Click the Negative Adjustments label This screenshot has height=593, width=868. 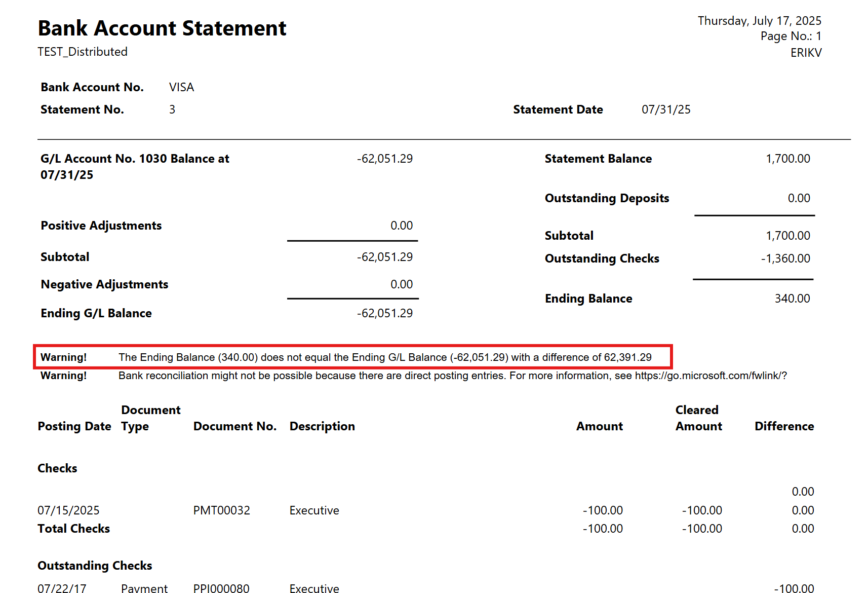click(104, 284)
